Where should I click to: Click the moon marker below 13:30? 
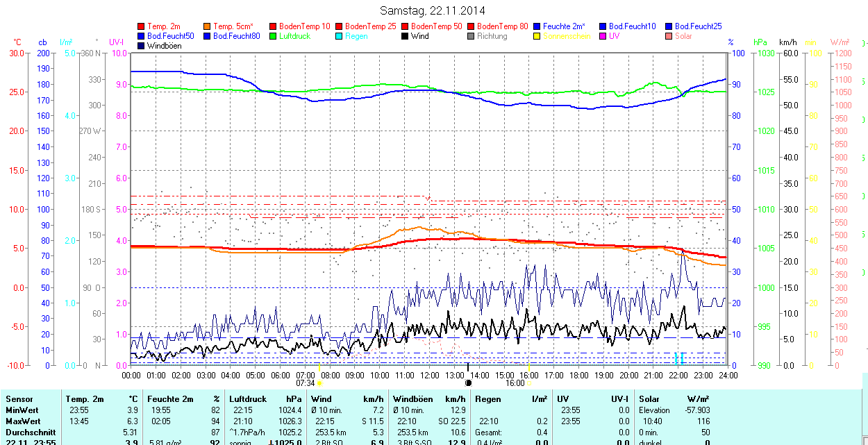[468, 383]
